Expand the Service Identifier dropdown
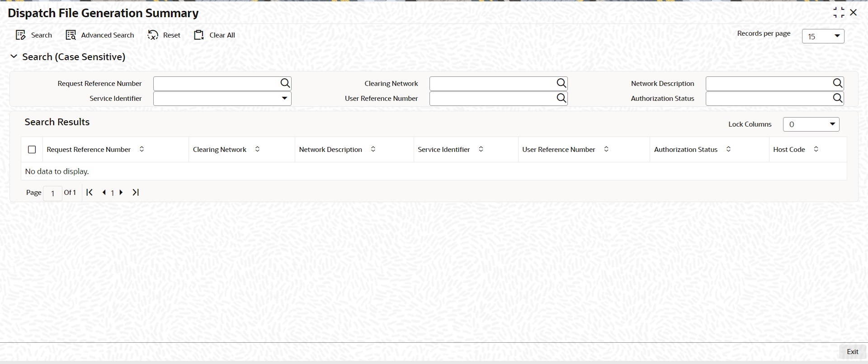 [222, 99]
